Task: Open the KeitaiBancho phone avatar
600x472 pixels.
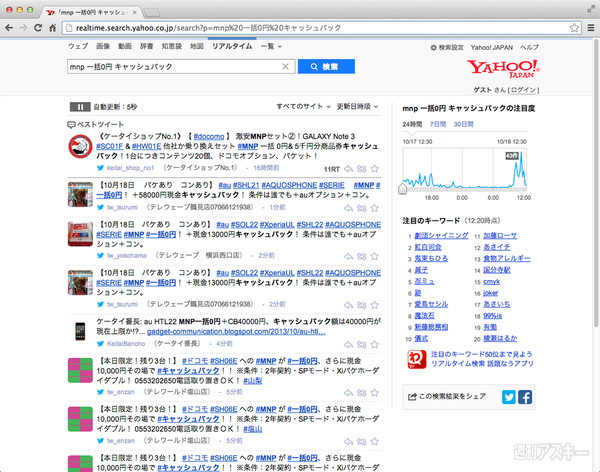Action: [80, 331]
